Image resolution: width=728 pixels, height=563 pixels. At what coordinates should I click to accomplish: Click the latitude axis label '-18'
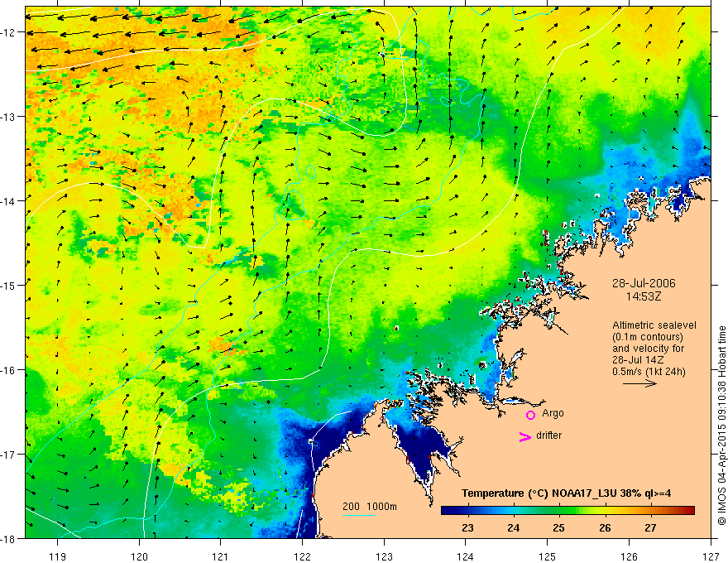8,538
